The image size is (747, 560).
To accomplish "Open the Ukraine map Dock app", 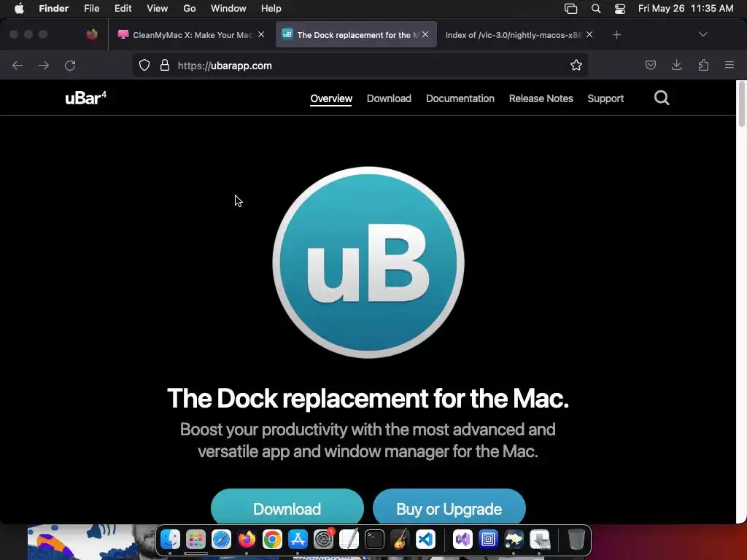I will click(x=514, y=540).
